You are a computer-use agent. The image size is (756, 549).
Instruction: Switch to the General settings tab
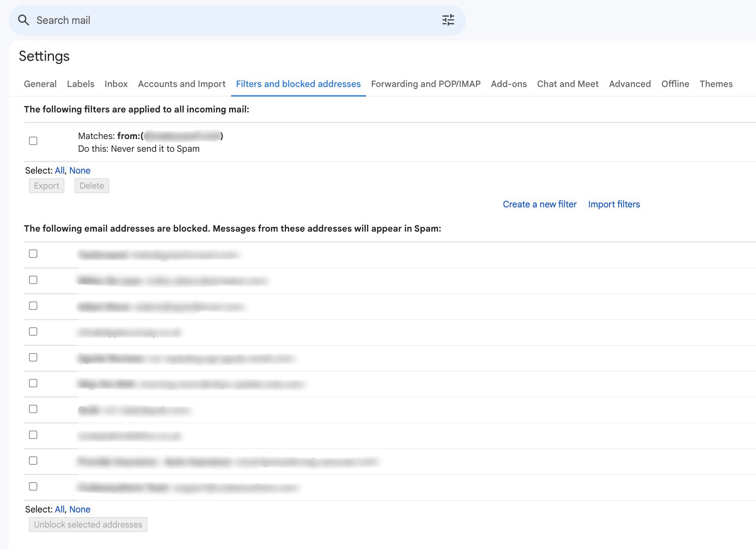point(40,84)
